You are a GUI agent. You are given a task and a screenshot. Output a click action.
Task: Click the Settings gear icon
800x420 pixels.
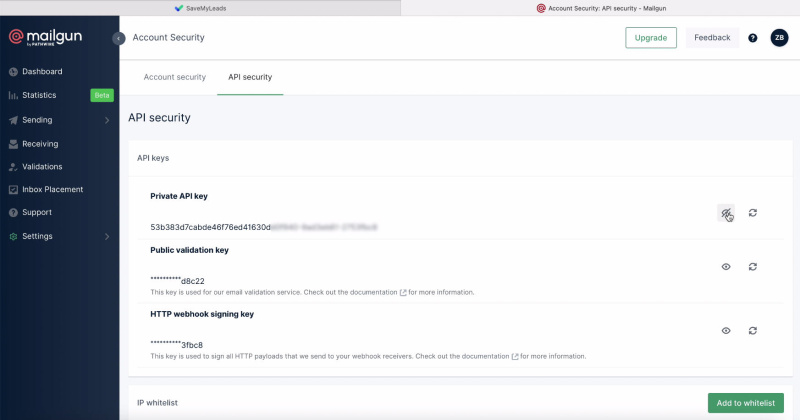(x=13, y=237)
